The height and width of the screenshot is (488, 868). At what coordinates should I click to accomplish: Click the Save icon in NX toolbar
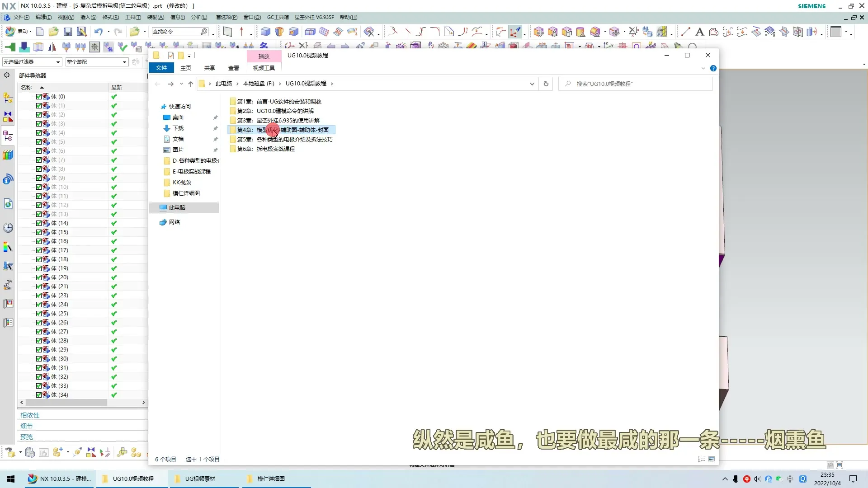pyautogui.click(x=68, y=32)
